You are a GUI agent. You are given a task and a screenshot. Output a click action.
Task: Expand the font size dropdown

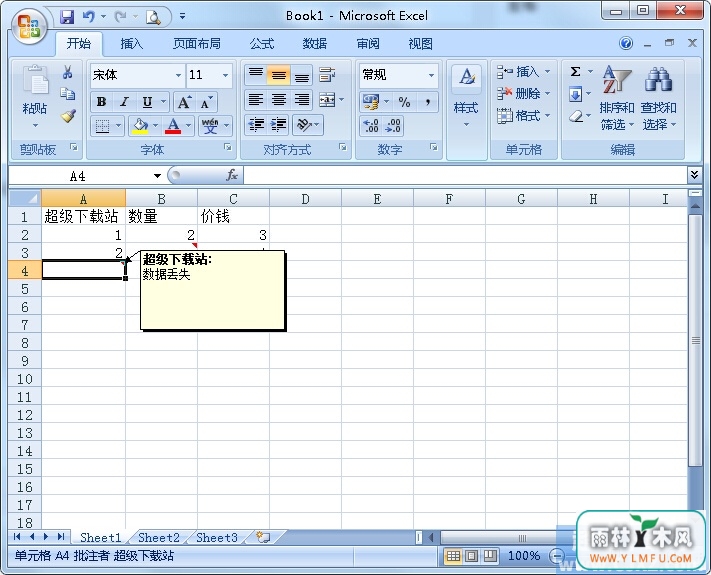pyautogui.click(x=225, y=75)
